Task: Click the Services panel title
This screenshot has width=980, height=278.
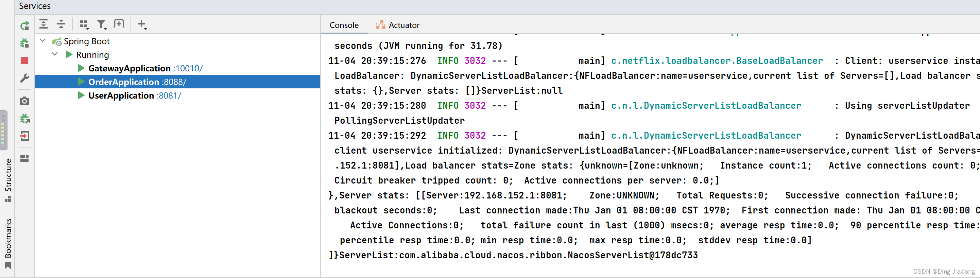Action: click(x=35, y=6)
